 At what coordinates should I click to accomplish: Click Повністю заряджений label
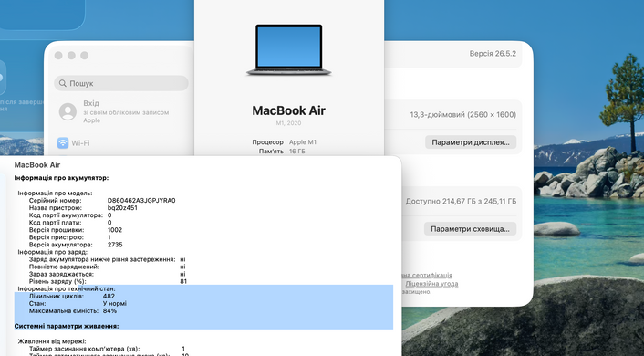pyautogui.click(x=64, y=267)
